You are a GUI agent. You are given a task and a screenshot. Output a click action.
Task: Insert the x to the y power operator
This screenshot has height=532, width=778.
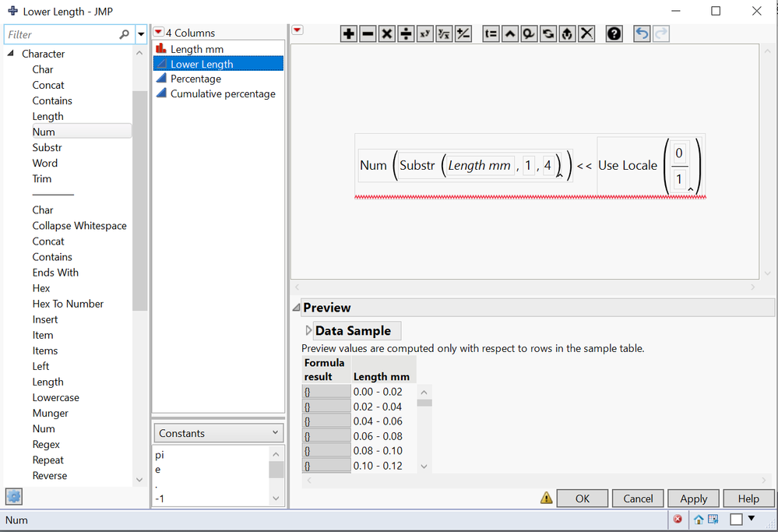[425, 33]
